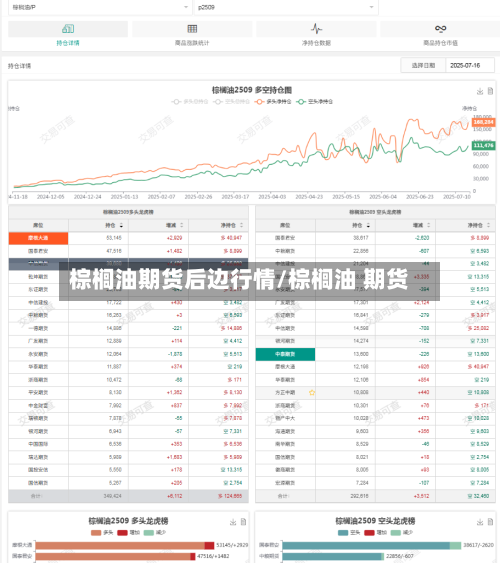Click the 38617/-2620 teal bar
The width and height of the screenshot is (500, 563).
pyautogui.click(x=372, y=545)
